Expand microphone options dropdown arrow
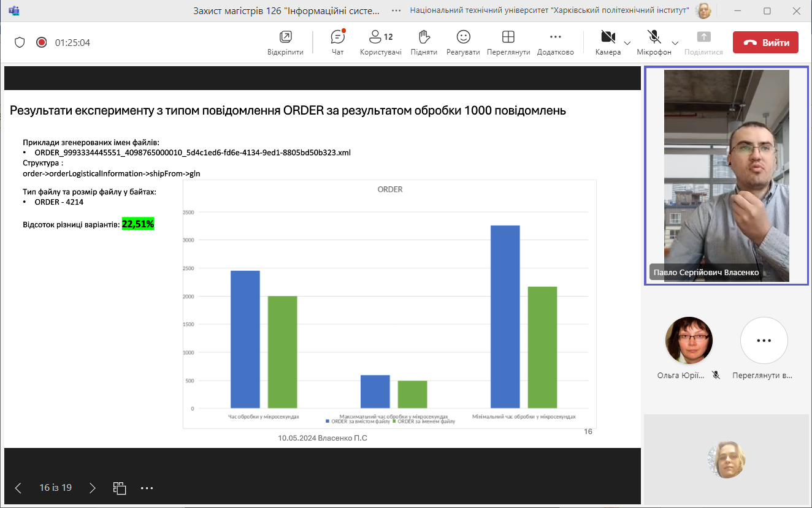This screenshot has width=812, height=508. [675, 43]
